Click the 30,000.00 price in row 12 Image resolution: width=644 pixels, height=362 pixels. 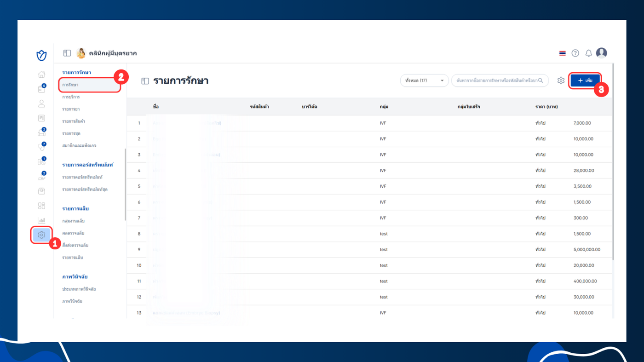coord(583,297)
